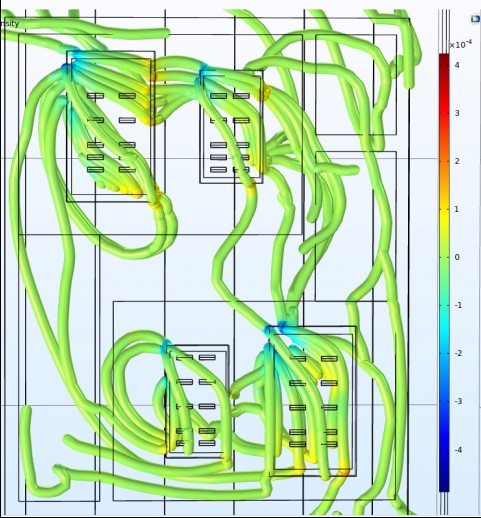The image size is (481, 518).
Task: Click legend tick value 1
Action: pos(457,209)
